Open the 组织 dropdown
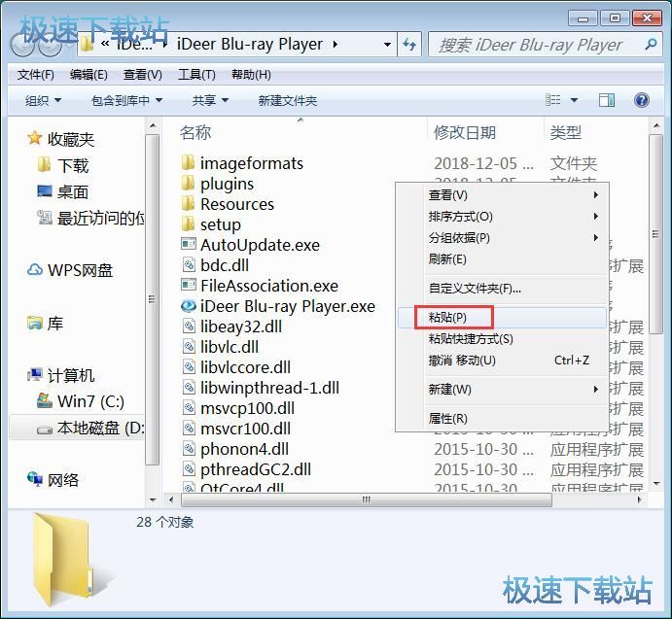Image resolution: width=672 pixels, height=619 pixels. [43, 101]
